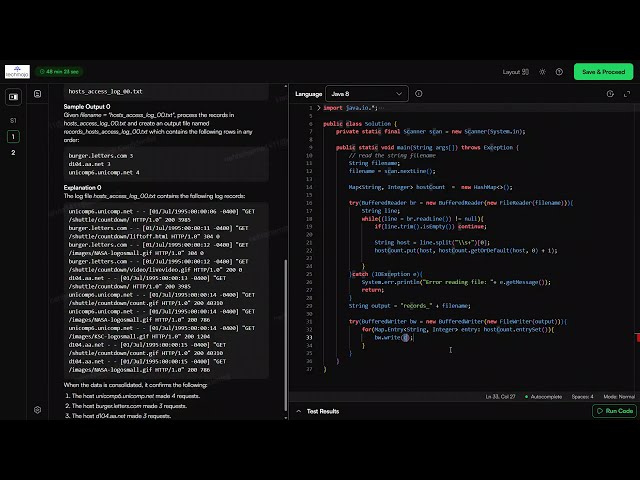Open the Java 8 language dropdown
Viewport: 640px width, 480px height.
(367, 94)
